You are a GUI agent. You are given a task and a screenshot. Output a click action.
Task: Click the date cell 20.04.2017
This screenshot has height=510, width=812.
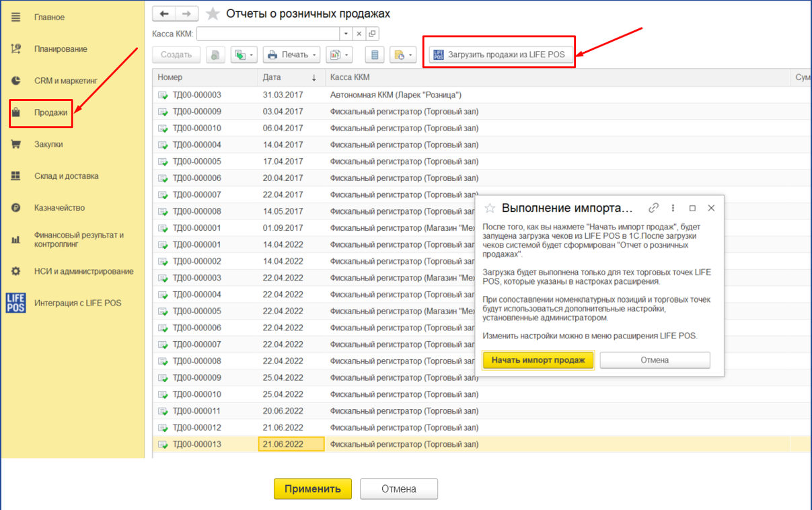283,178
